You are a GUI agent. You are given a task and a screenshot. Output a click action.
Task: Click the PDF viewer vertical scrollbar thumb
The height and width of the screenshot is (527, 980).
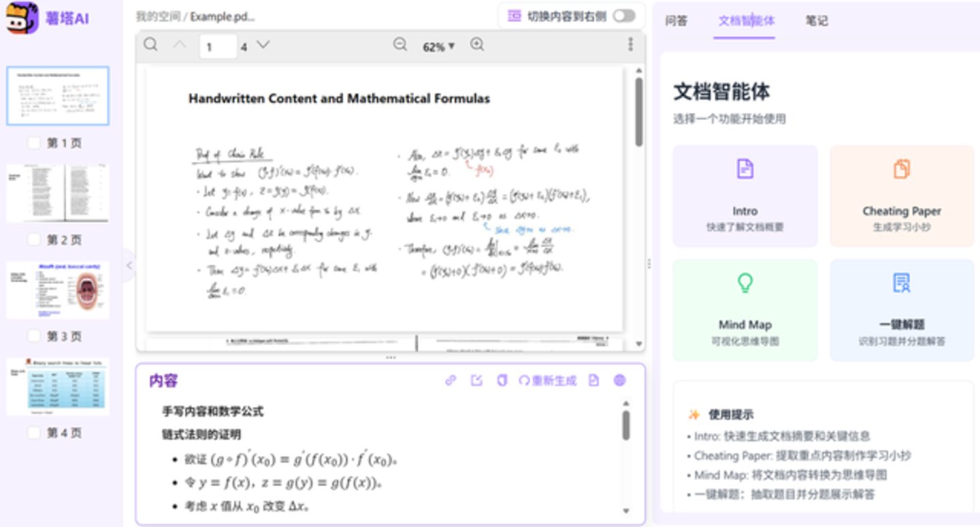638,112
